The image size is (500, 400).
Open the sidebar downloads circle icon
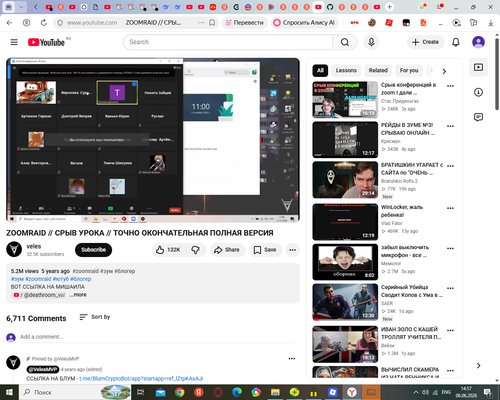(478, 92)
